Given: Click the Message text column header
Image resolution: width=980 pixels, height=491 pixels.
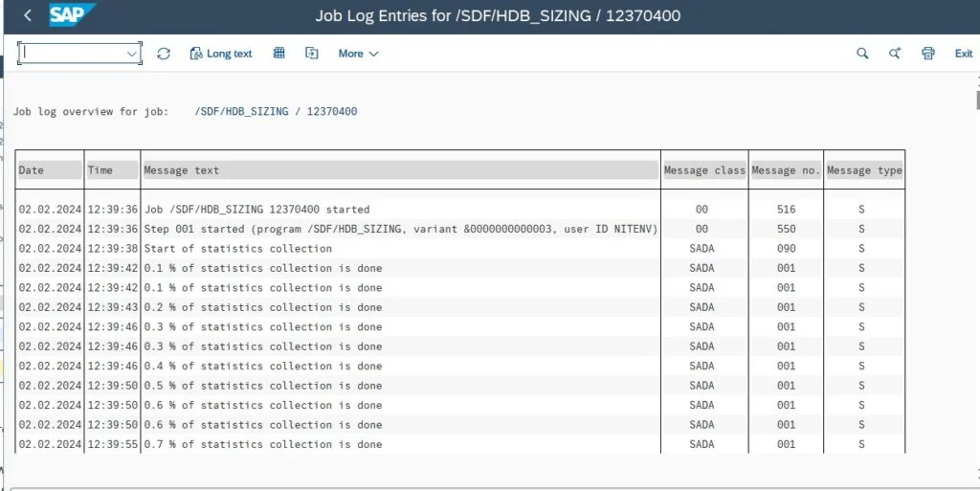Looking at the screenshot, I should coord(401,170).
